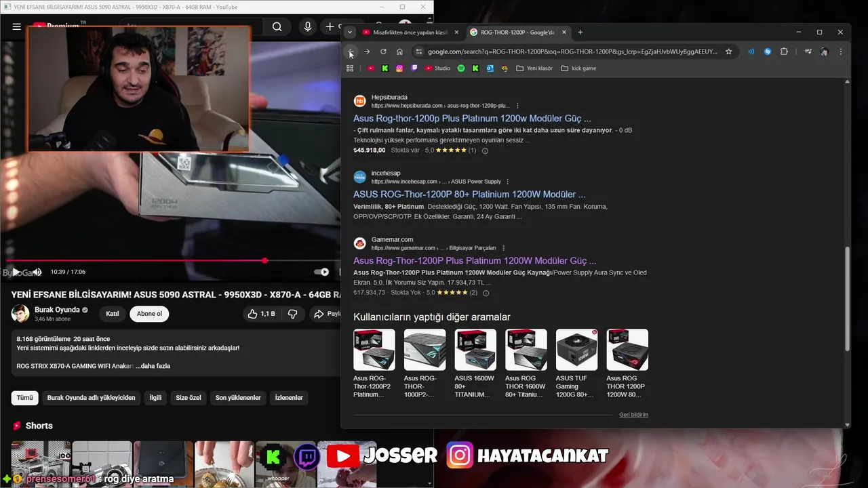Screen dimensions: 868x488
Task: Open the apps grid in bookmarks bar
Action: [350, 68]
